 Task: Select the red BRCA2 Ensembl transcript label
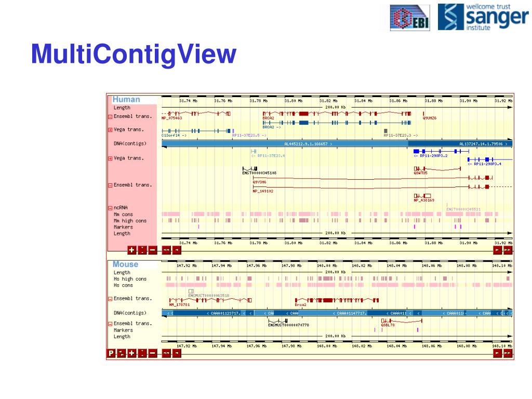[268, 118]
